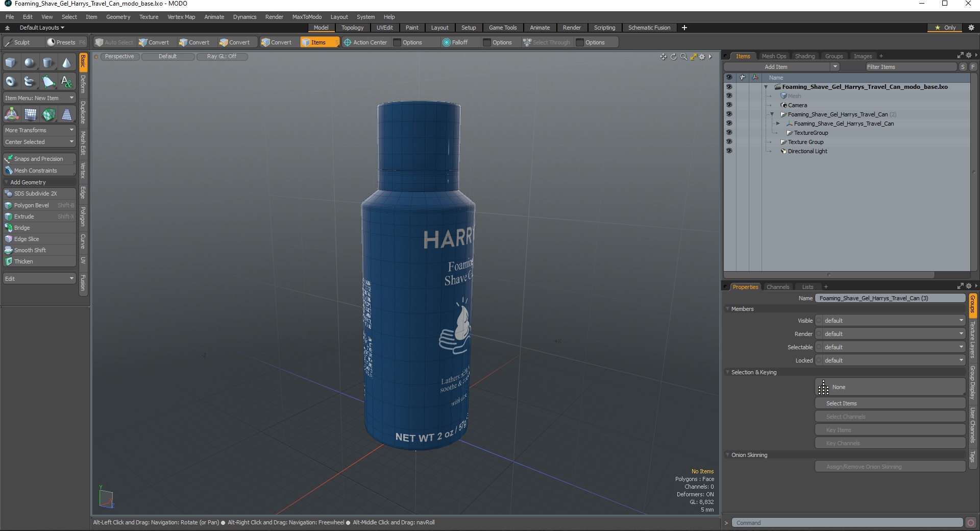The width and height of the screenshot is (980, 531).
Task: Switch to the Shading panel tab
Action: 805,56
